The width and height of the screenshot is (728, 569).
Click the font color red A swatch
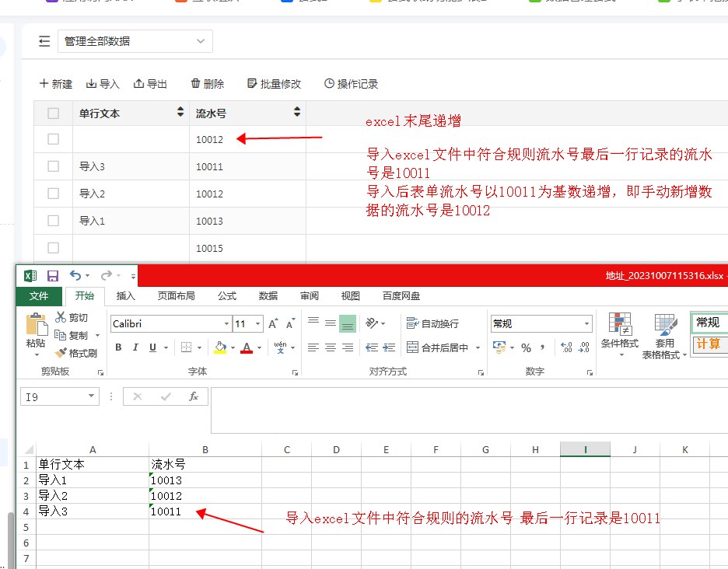247,347
